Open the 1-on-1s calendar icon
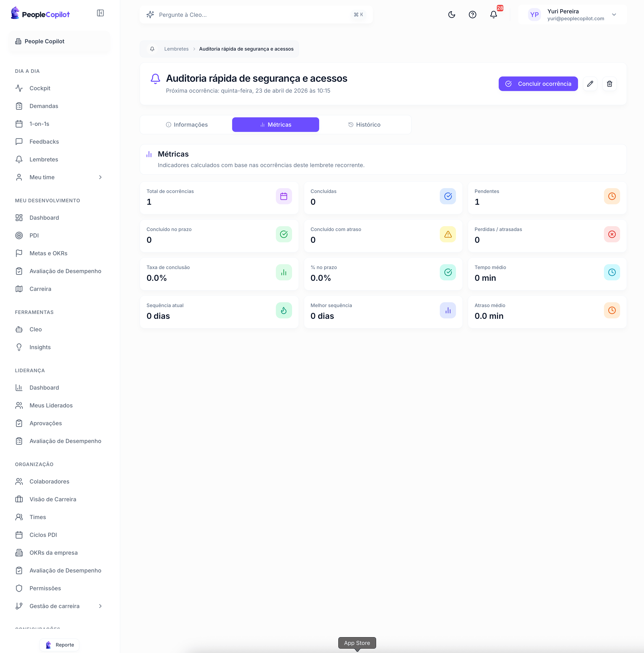 [x=19, y=124]
